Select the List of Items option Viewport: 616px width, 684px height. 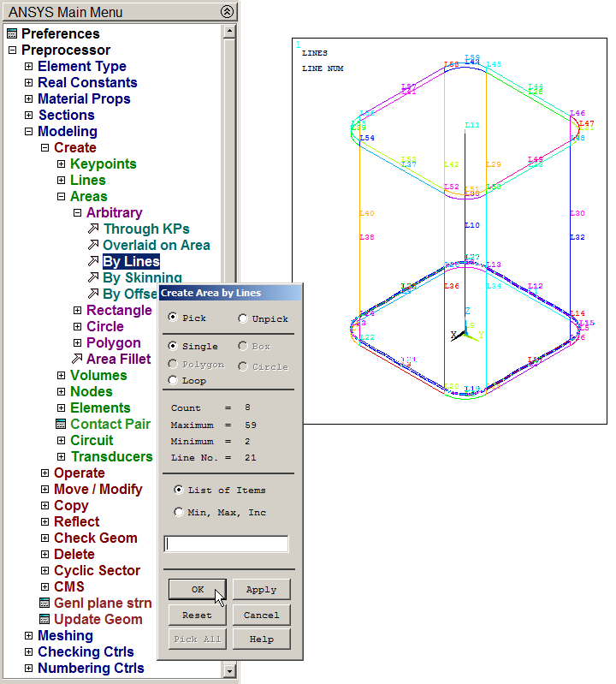pos(178,490)
